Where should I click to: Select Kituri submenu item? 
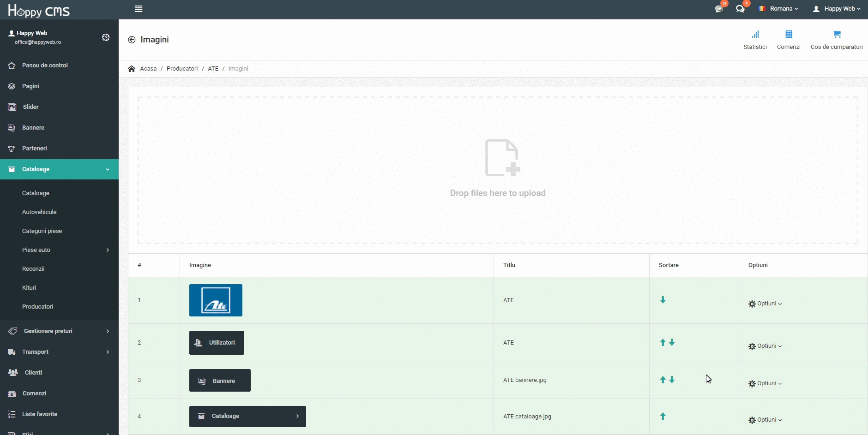[x=29, y=288]
